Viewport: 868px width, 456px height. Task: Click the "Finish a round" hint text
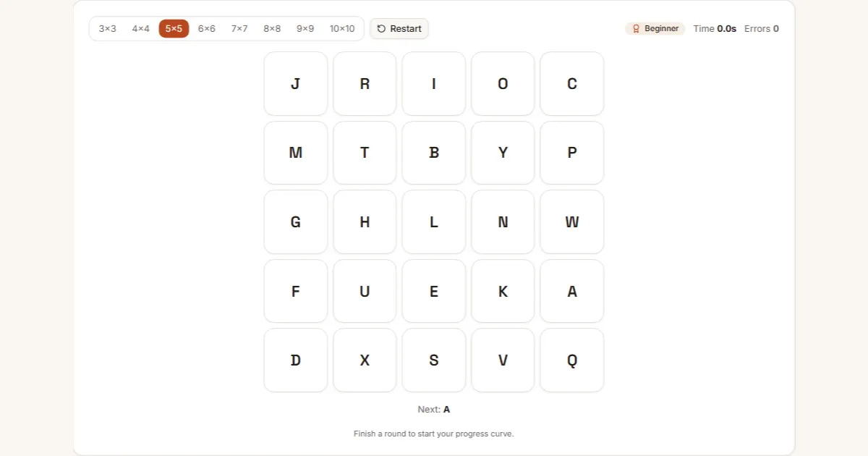click(434, 434)
